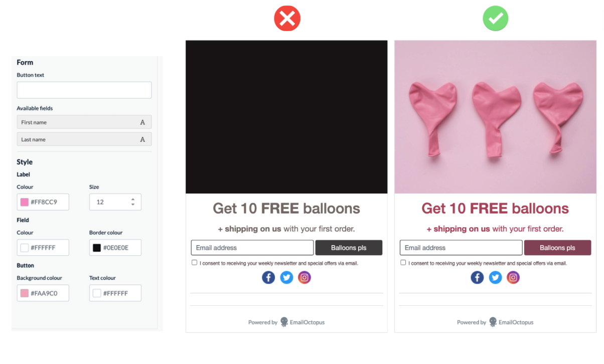Click dark 'Balloons pls' button
This screenshot has width=604, height=364.
[x=349, y=248]
